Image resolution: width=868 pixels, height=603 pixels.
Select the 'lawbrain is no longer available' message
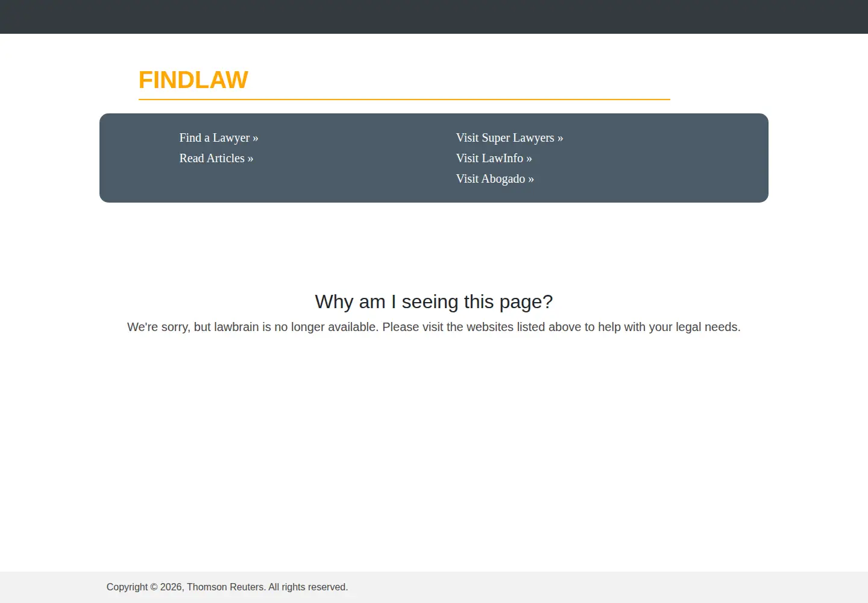click(434, 327)
